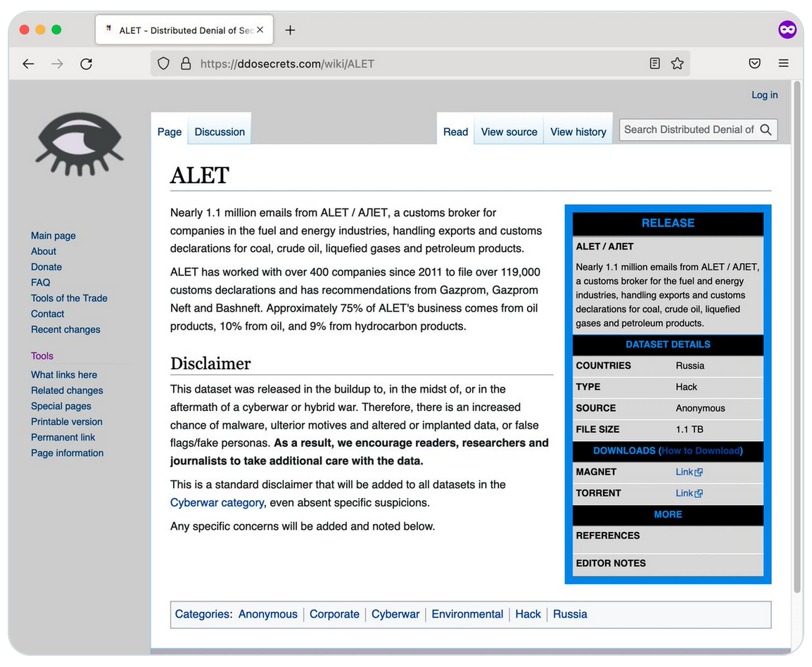Viewport: 812px width, 667px height.
Task: Click the 'Anonymous' source value in infobox
Action: (x=700, y=408)
